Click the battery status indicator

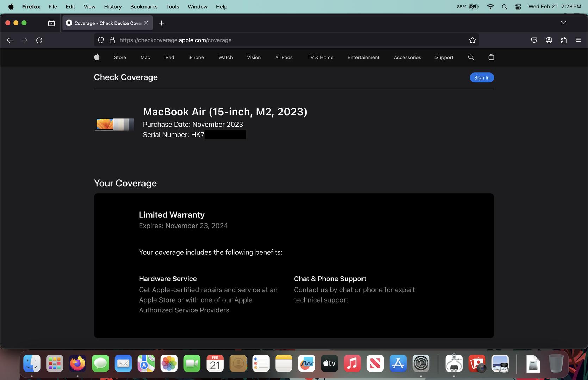pyautogui.click(x=468, y=7)
